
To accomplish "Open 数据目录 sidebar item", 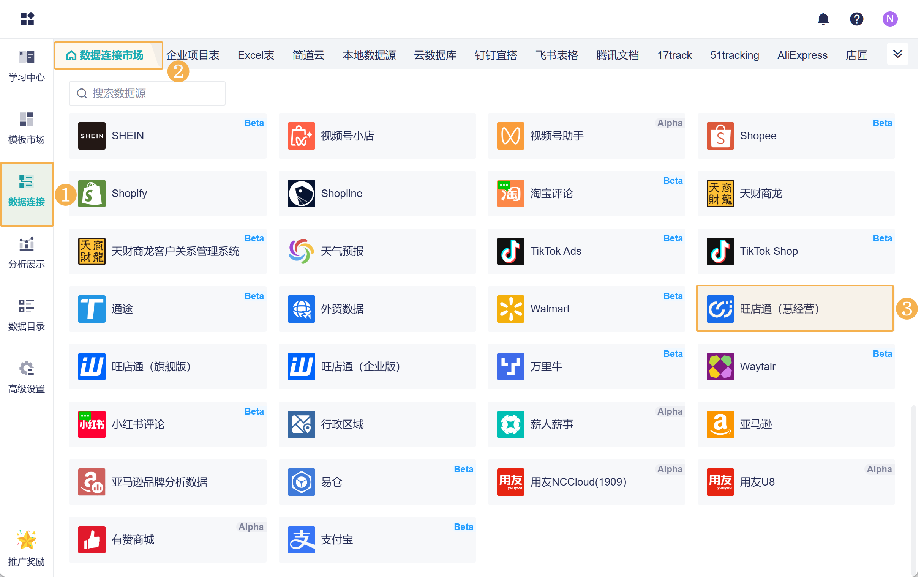I will tap(26, 315).
